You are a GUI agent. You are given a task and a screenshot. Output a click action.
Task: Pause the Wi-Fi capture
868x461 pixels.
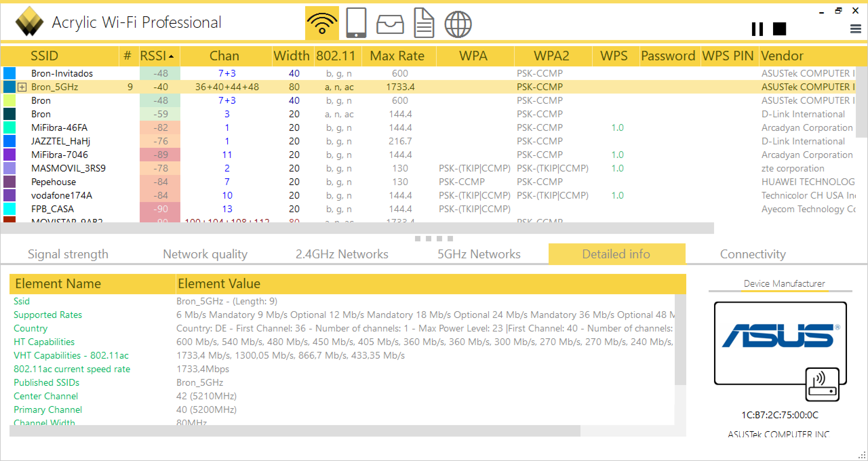click(x=757, y=29)
